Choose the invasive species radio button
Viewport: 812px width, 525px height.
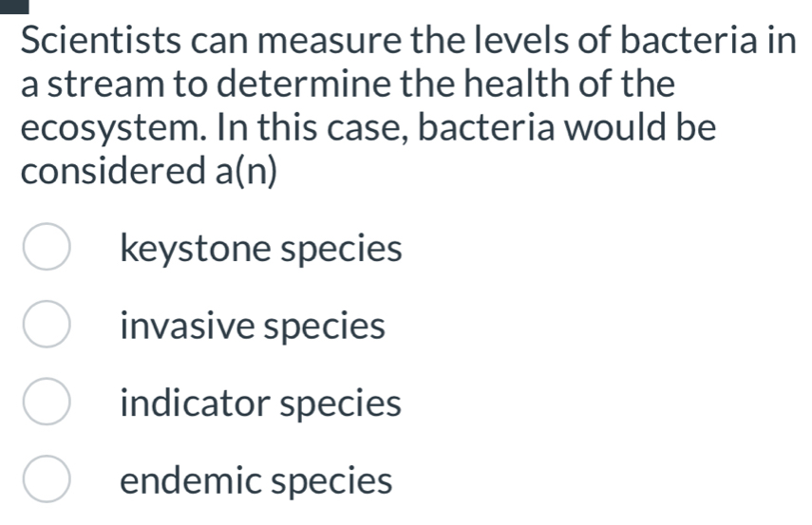point(46,327)
